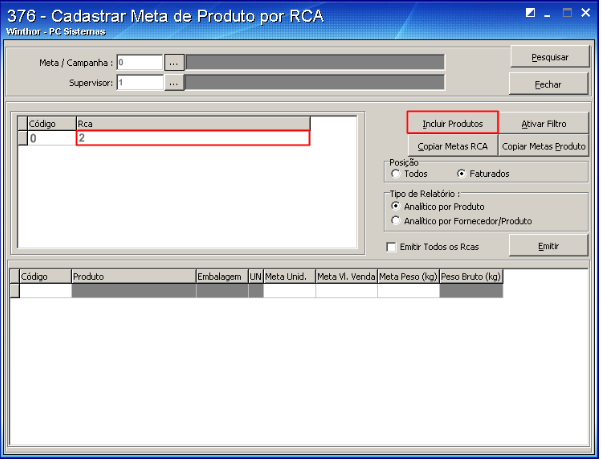601x461 pixels.
Task: Click the Meta Vl. Venda header
Action: (x=346, y=276)
